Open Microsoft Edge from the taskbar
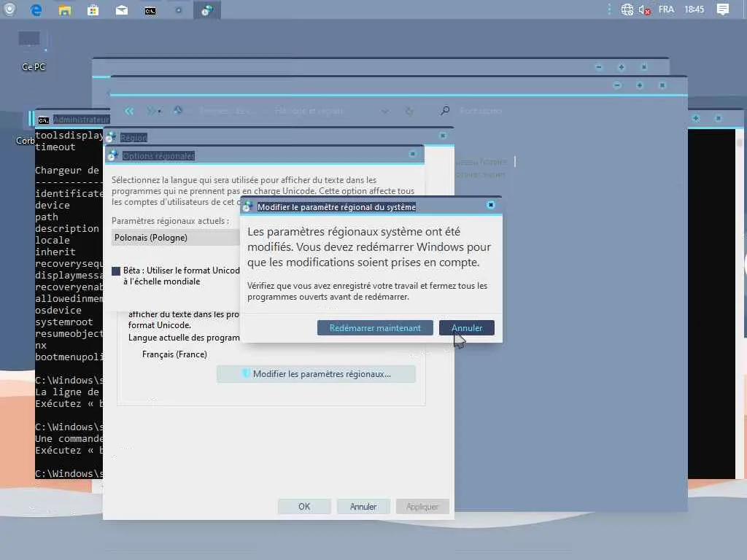The height and width of the screenshot is (560, 747). coord(36,9)
